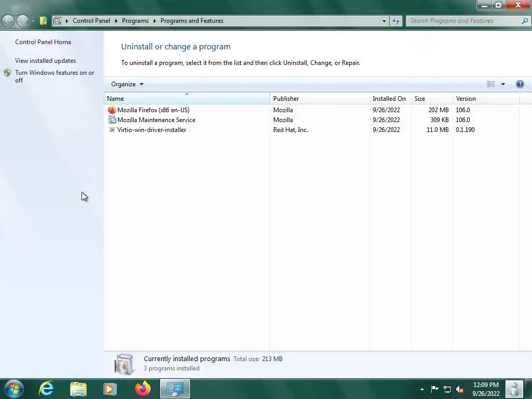Click the installed programs icon in details pane
This screenshot has height=399, width=532.
[x=124, y=364]
